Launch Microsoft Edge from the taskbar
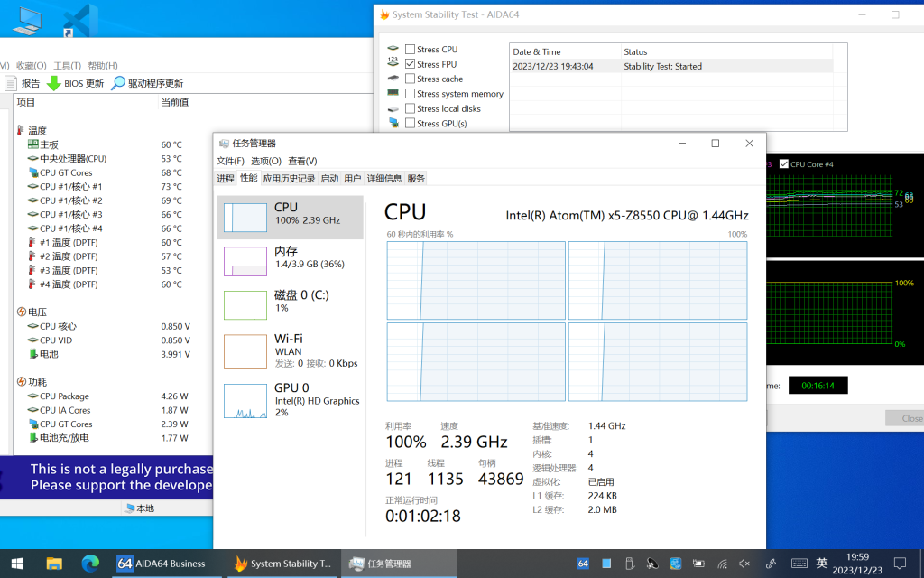The image size is (924, 578). (90, 564)
